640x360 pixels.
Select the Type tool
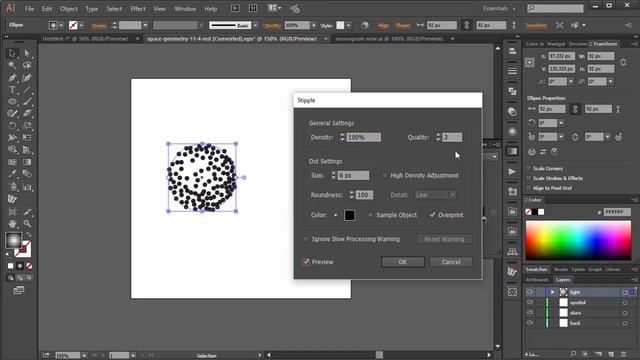(x=12, y=89)
